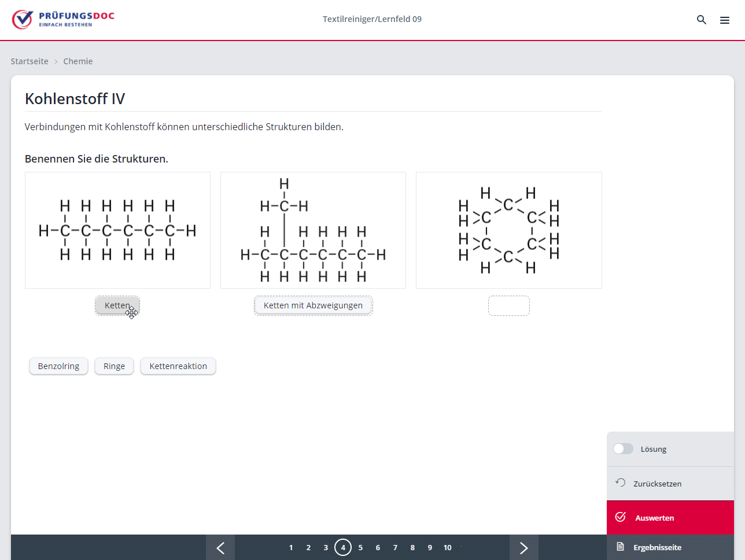The height and width of the screenshot is (560, 745).
Task: Click the Ergebnisseite document icon
Action: point(621,547)
